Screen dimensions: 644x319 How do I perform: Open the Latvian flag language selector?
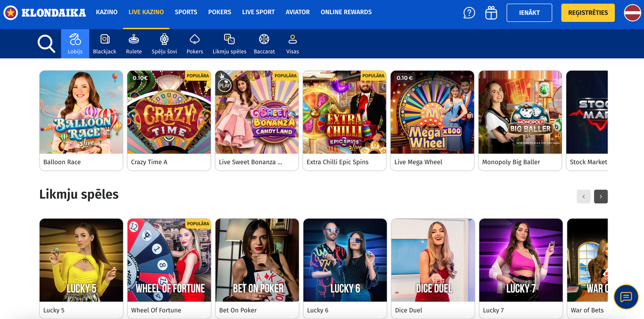(x=633, y=13)
